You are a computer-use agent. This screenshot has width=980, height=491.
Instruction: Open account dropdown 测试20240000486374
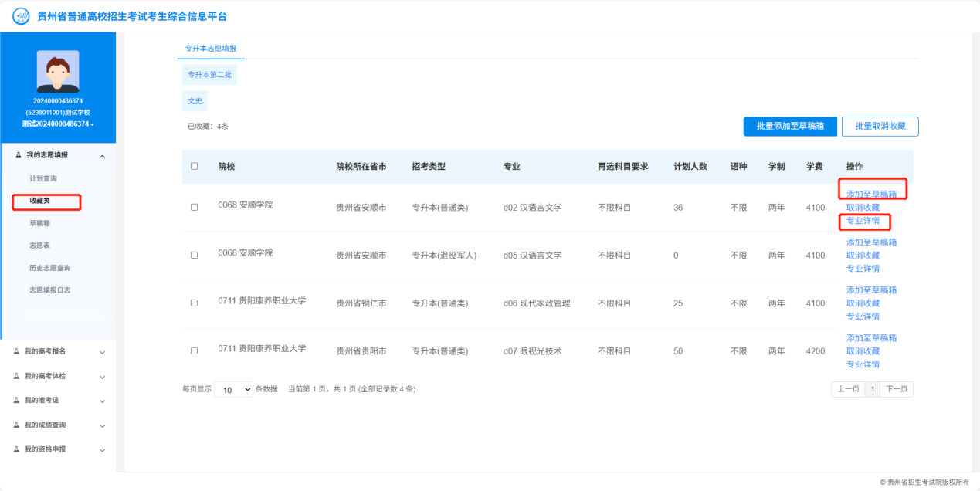point(58,124)
